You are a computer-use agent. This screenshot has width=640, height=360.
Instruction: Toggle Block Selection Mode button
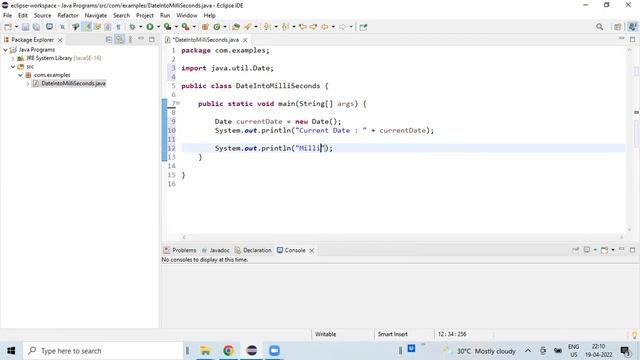click(x=108, y=27)
